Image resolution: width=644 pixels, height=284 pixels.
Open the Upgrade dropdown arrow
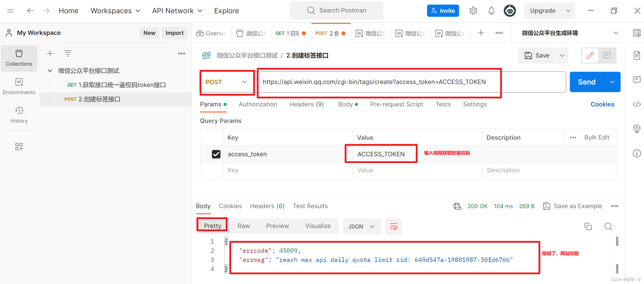pos(568,11)
